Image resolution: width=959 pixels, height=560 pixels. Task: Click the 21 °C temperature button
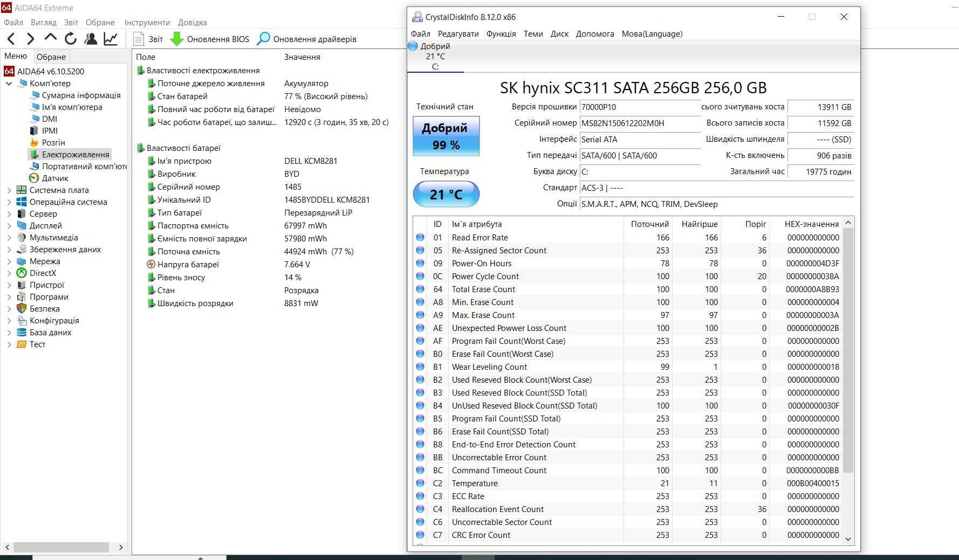(x=446, y=194)
